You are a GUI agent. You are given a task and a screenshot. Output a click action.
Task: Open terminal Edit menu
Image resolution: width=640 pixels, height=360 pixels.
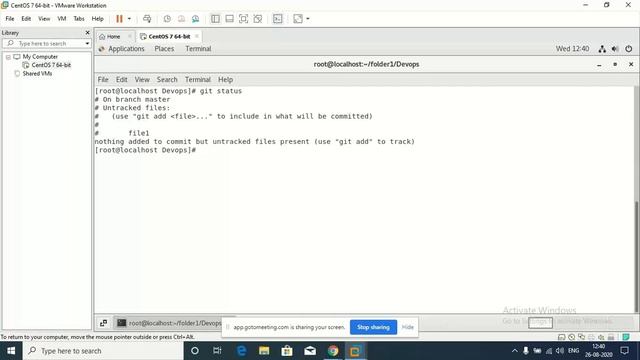coord(122,80)
